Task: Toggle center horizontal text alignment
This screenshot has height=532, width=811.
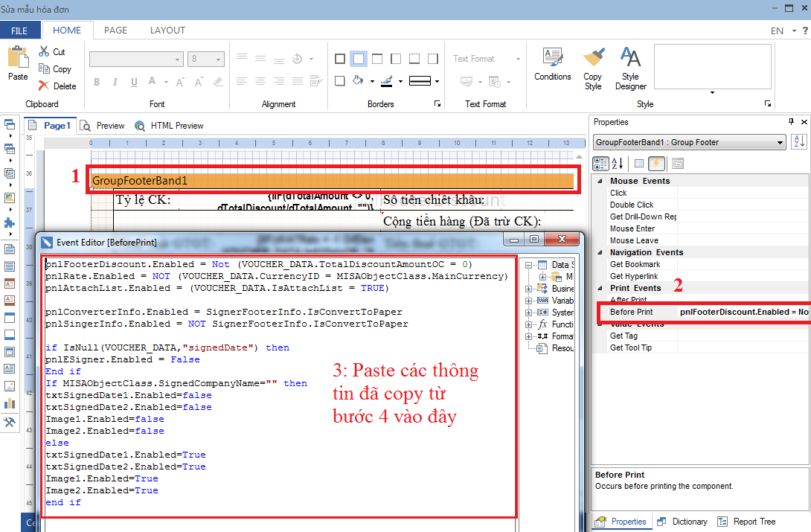Action: point(260,80)
